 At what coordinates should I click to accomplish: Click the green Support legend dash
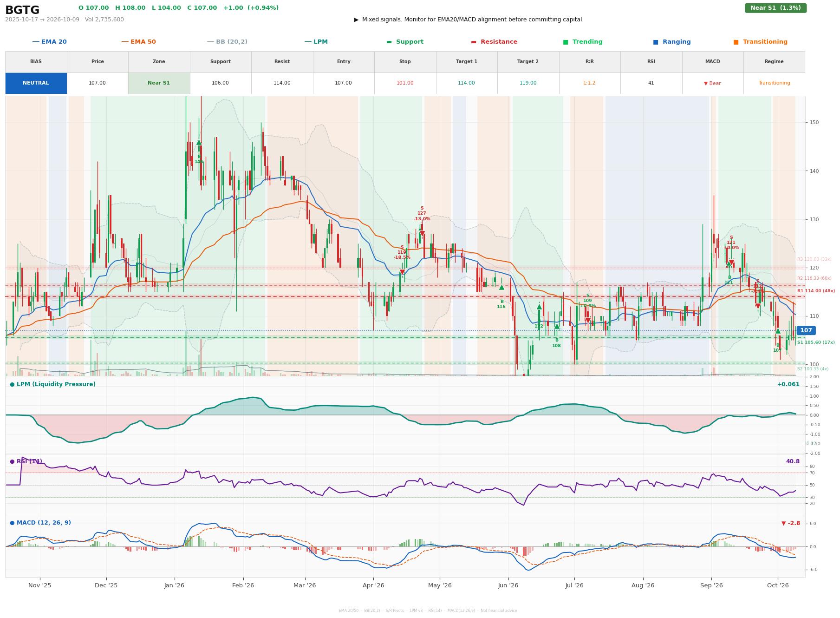click(x=389, y=42)
